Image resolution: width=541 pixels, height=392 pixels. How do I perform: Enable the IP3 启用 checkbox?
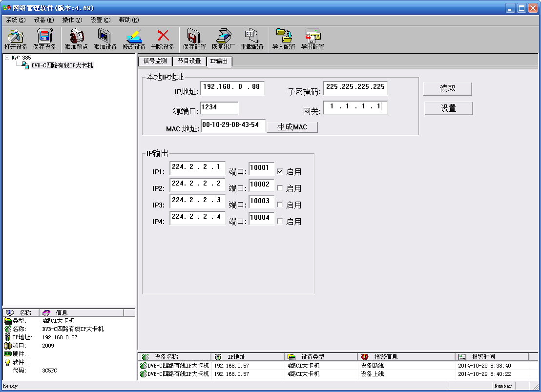pyautogui.click(x=280, y=205)
